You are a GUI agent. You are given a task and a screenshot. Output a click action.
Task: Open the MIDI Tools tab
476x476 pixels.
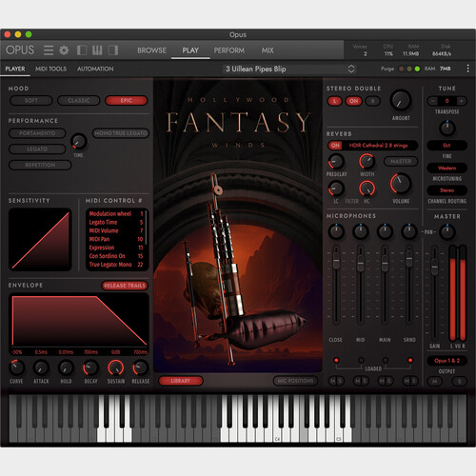pos(50,69)
